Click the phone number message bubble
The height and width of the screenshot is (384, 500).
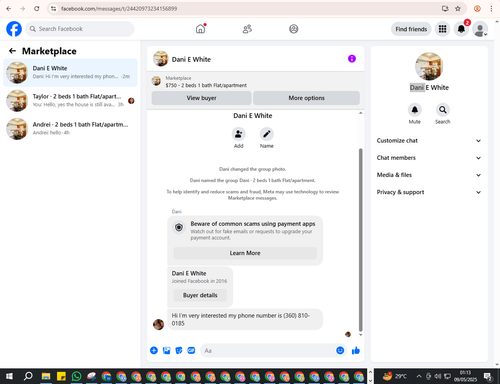click(245, 319)
